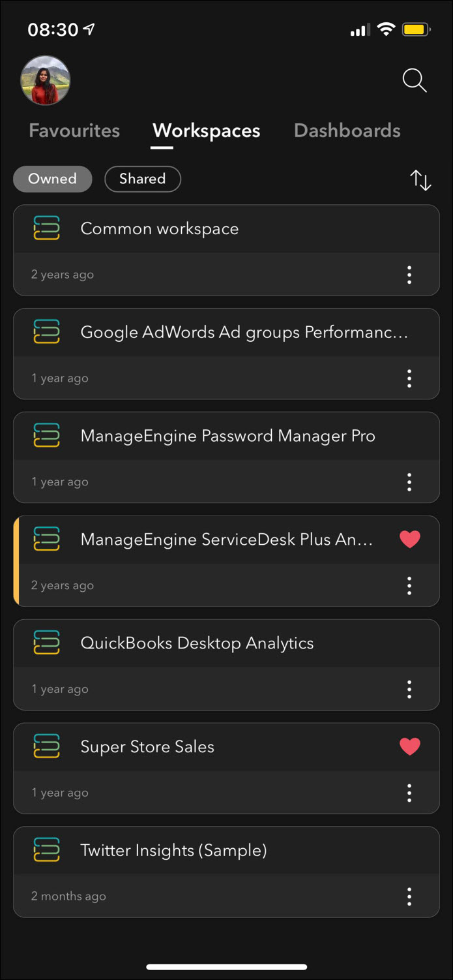Tap the battery indicator in status bar
Screen dimensions: 453x980
pos(415,30)
